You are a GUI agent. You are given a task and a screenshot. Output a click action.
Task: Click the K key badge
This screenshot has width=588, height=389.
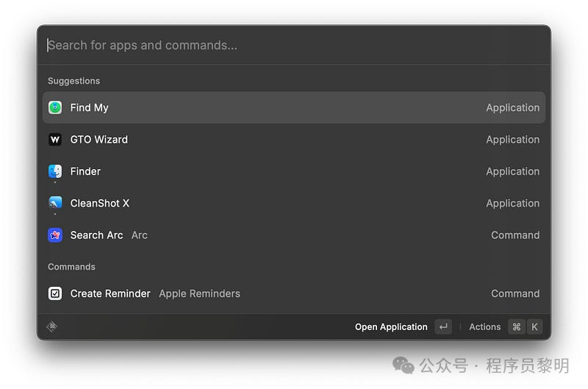click(534, 327)
